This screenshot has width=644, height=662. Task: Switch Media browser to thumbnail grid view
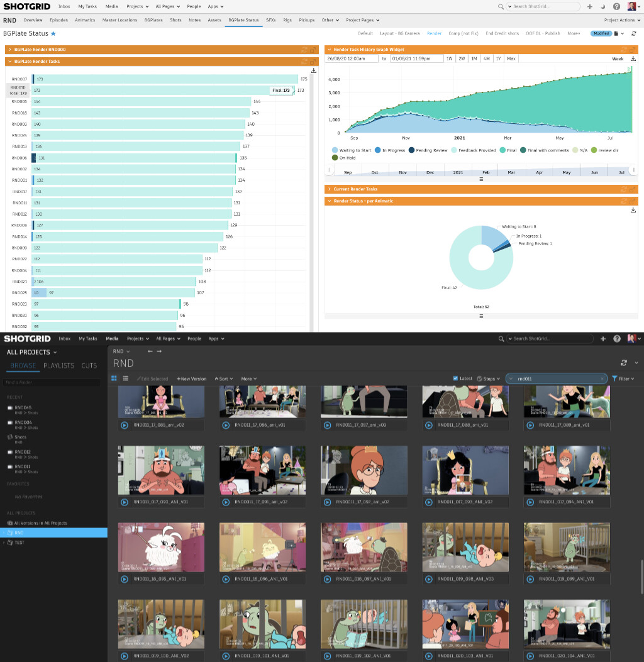click(114, 378)
